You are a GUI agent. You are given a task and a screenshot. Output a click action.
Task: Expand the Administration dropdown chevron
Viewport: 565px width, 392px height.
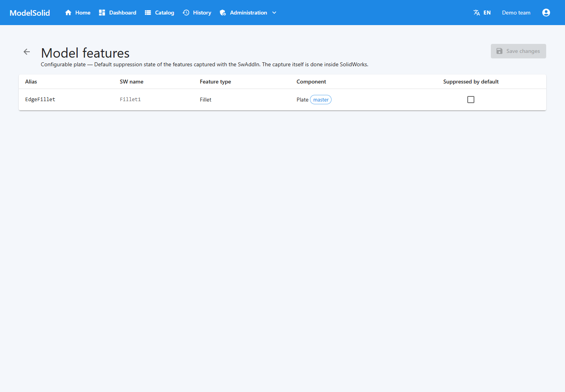pyautogui.click(x=274, y=13)
